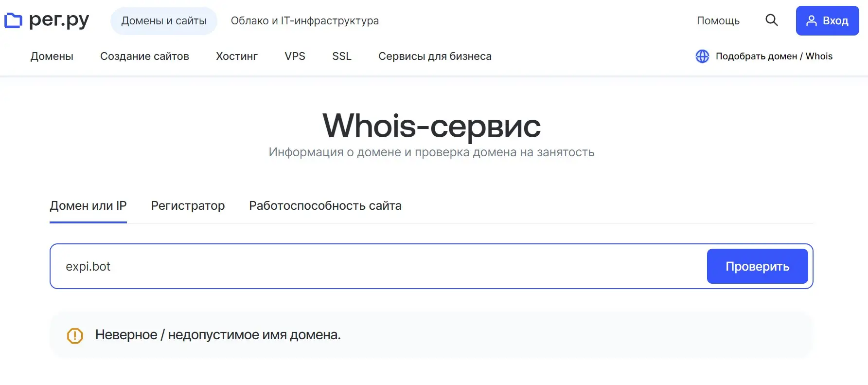Select the Домен или IP tab

pos(88,206)
